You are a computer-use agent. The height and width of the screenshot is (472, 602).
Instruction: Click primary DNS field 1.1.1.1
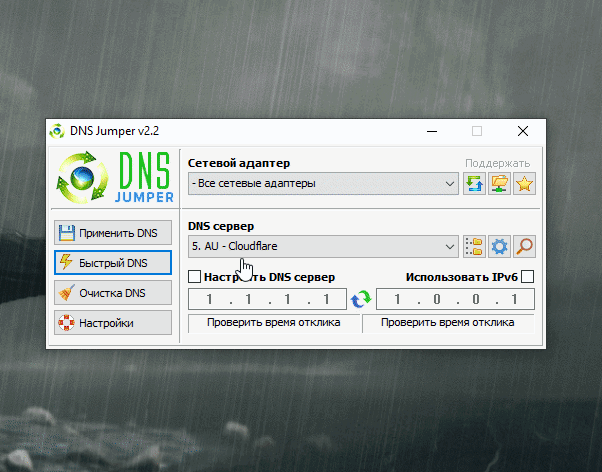[267, 299]
